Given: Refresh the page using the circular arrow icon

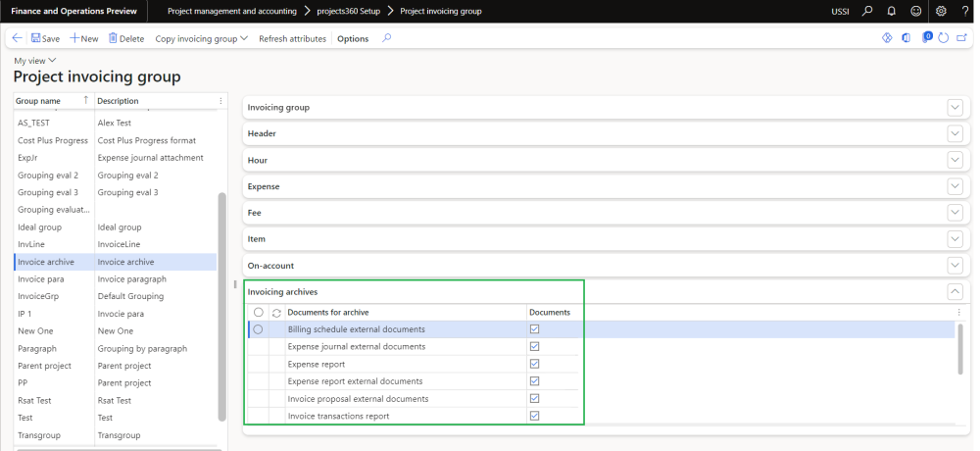Looking at the screenshot, I should tap(943, 38).
